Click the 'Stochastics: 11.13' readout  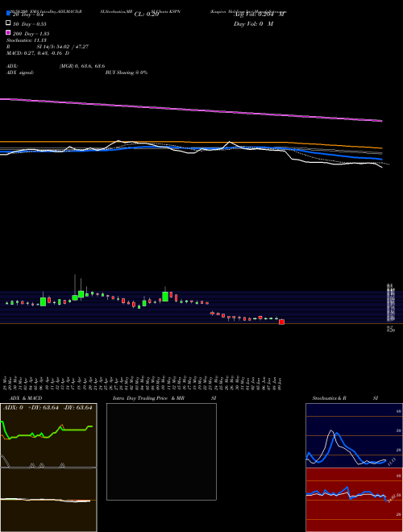tap(26, 40)
